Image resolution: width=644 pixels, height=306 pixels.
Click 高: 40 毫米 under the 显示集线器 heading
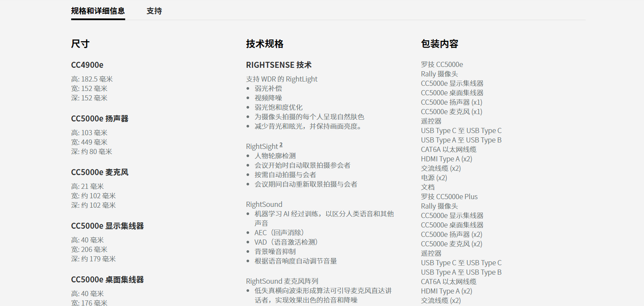tap(87, 240)
